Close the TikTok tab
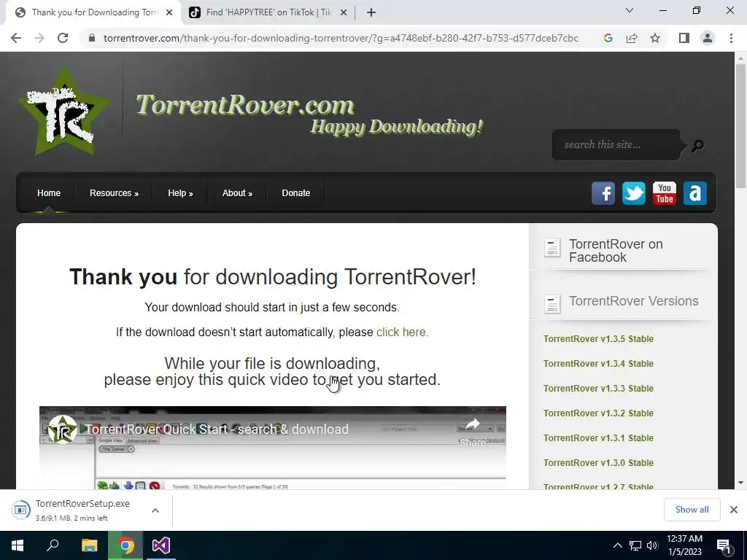 [x=343, y=12]
